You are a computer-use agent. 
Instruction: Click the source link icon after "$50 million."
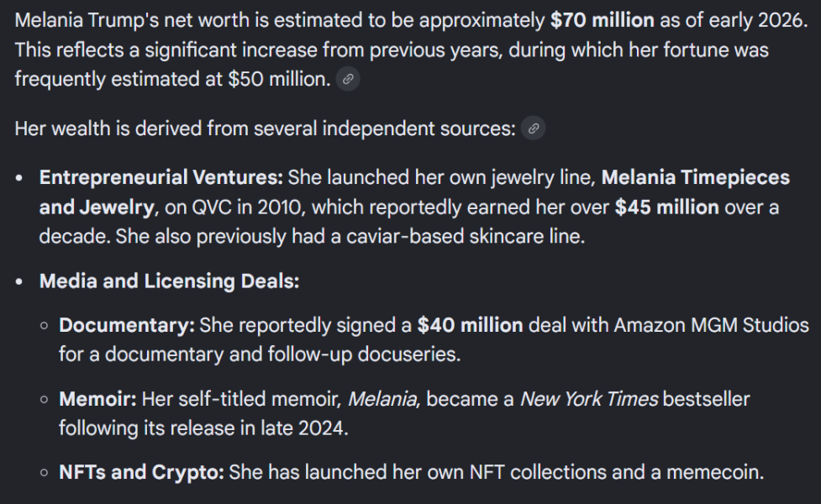(348, 80)
